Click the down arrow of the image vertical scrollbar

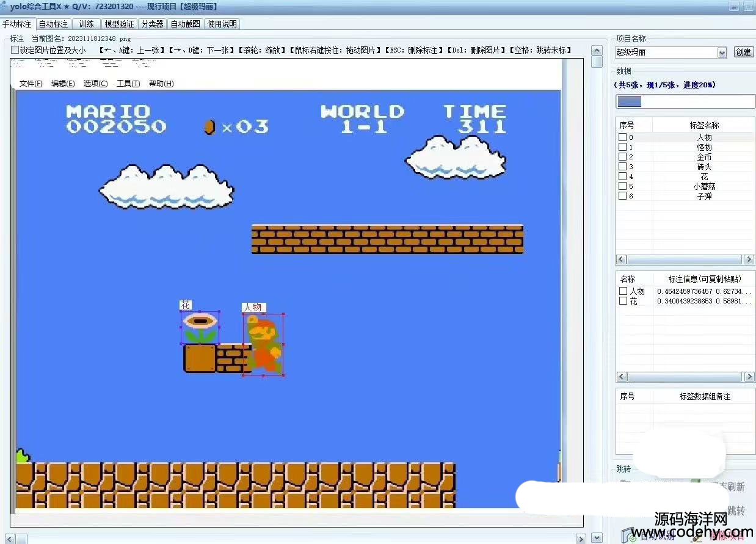coord(597,538)
